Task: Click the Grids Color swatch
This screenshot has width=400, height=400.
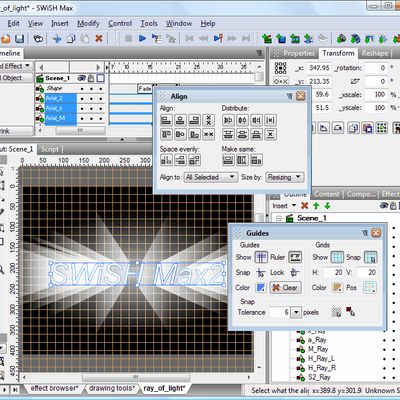Action: 337,287
